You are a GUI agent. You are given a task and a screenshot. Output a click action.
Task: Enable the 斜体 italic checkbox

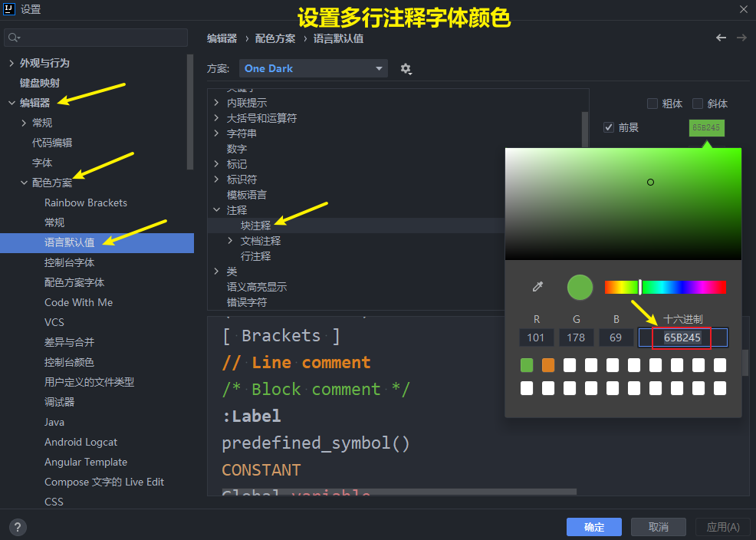tap(698, 104)
